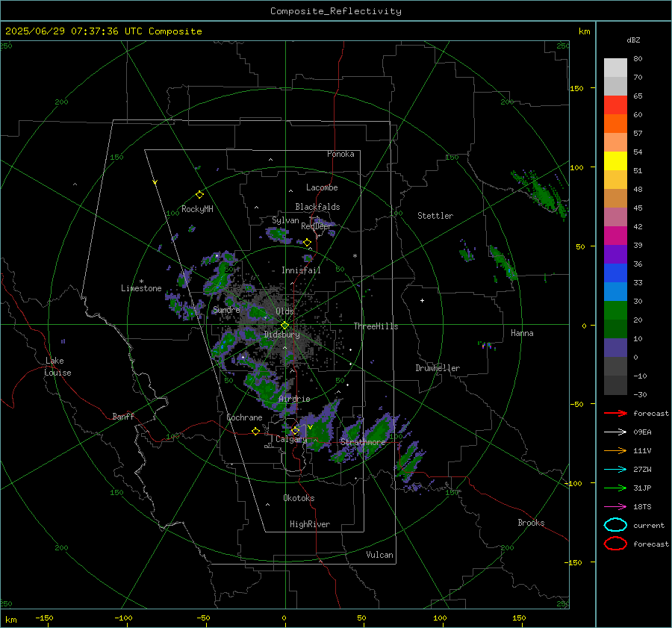Pick the indigo 10-0 dBZ swatch
Image resolution: width=672 pixels, height=628 pixels.
pyautogui.click(x=615, y=348)
